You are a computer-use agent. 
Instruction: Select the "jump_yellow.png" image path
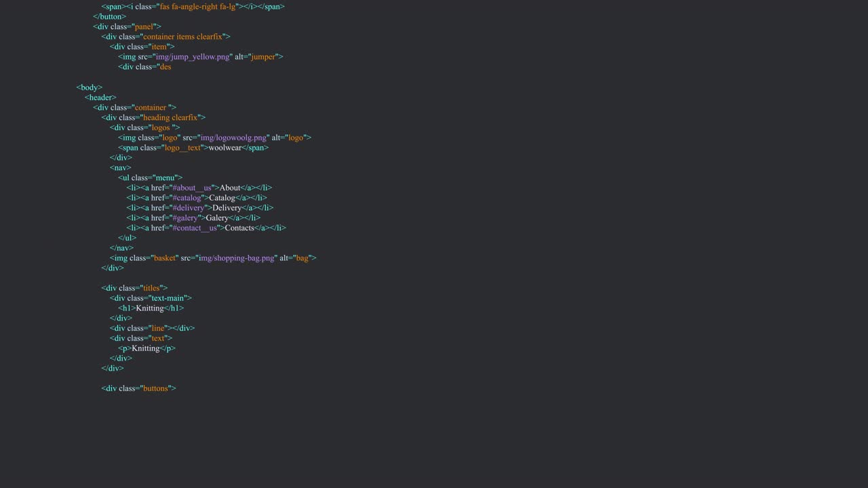pos(193,56)
